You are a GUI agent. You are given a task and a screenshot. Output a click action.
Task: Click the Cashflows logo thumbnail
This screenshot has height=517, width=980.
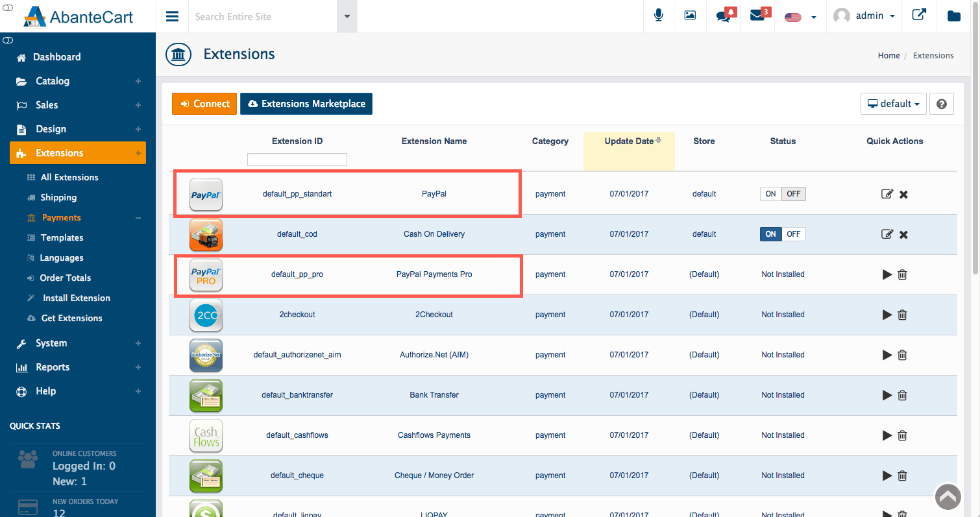(x=206, y=435)
